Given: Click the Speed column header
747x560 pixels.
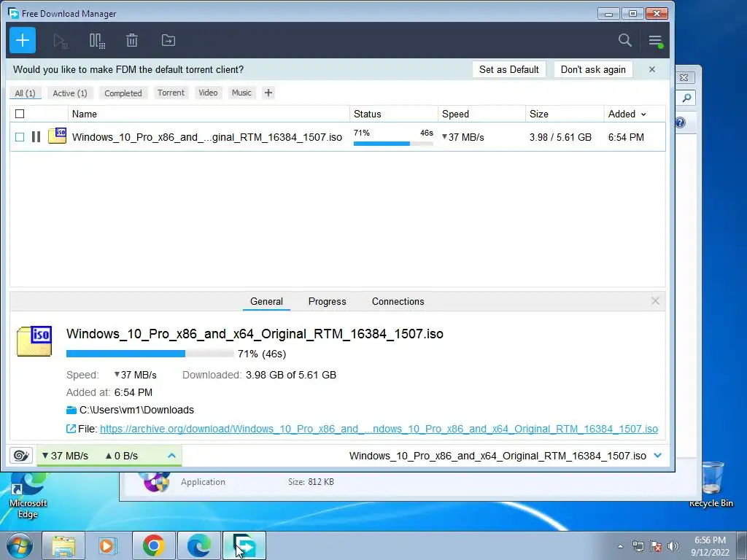Looking at the screenshot, I should 481,114.
